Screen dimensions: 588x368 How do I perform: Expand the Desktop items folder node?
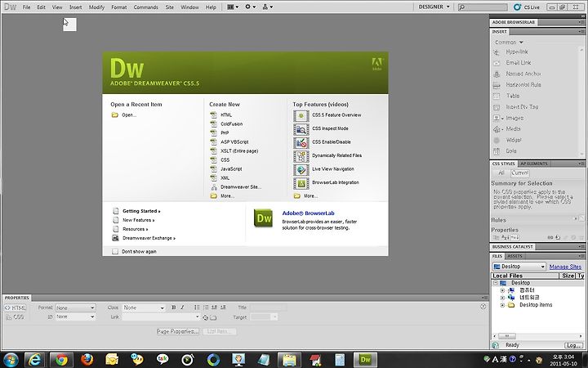(x=502, y=305)
